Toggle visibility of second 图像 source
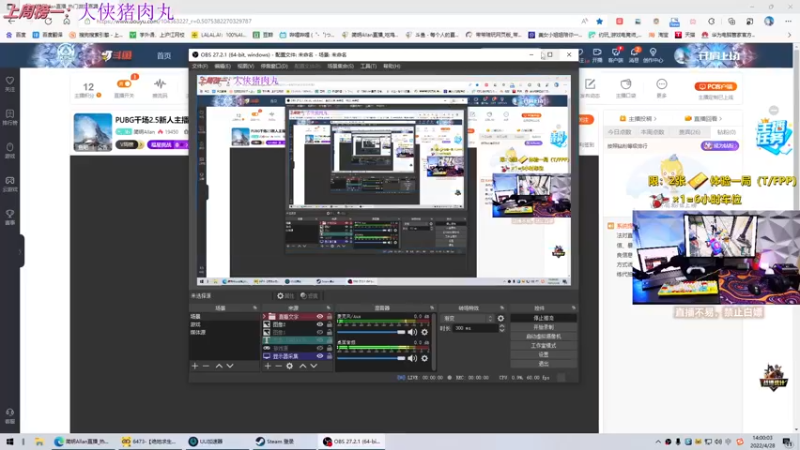The width and height of the screenshot is (800, 450). 320,332
